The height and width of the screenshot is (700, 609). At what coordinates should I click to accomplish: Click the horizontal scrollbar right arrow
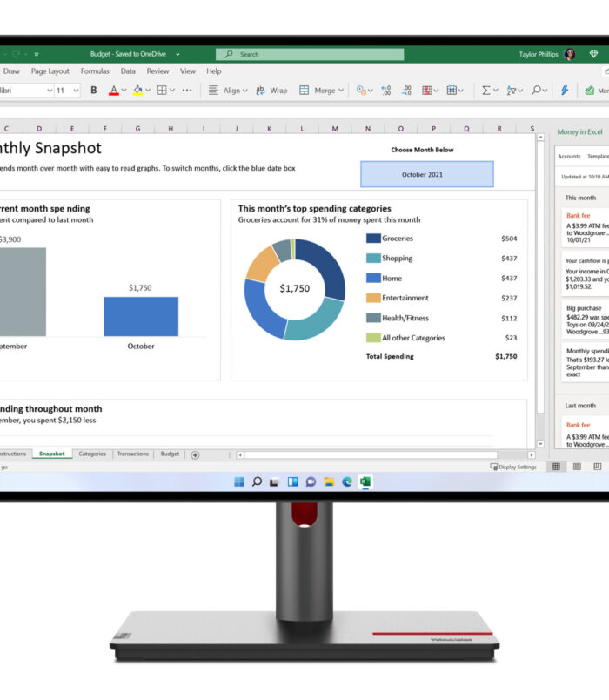point(532,454)
